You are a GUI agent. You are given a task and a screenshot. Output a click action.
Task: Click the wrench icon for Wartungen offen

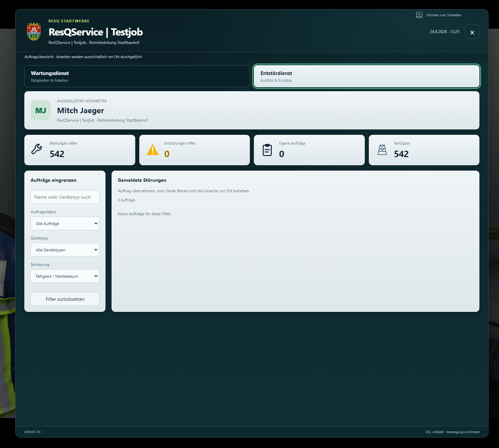pyautogui.click(x=37, y=149)
